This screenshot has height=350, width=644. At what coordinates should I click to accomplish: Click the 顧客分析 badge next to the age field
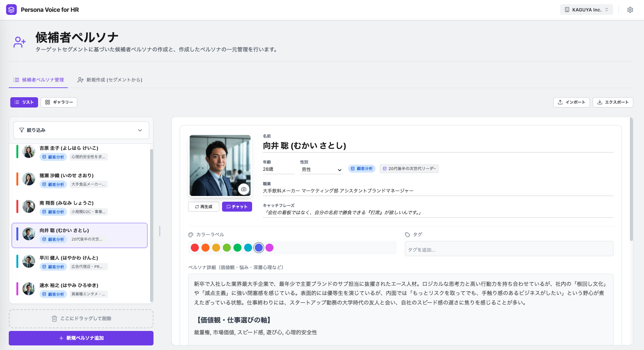[x=361, y=169]
